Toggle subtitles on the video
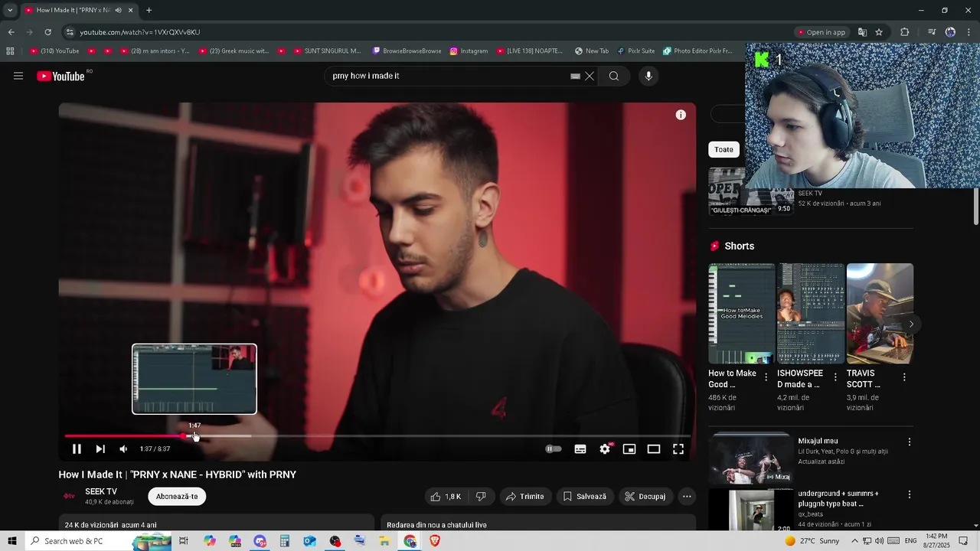 pos(580,449)
